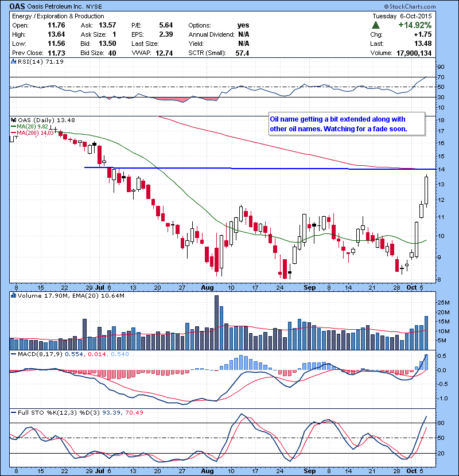Select the Last price 13.48 in header
This screenshot has width=459, height=476.
click(x=423, y=44)
